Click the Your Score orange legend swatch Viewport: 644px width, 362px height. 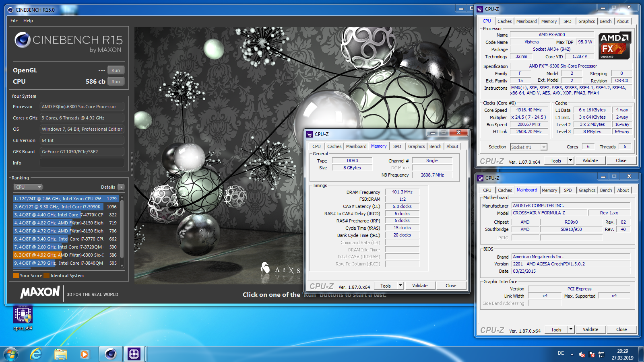[x=16, y=276]
